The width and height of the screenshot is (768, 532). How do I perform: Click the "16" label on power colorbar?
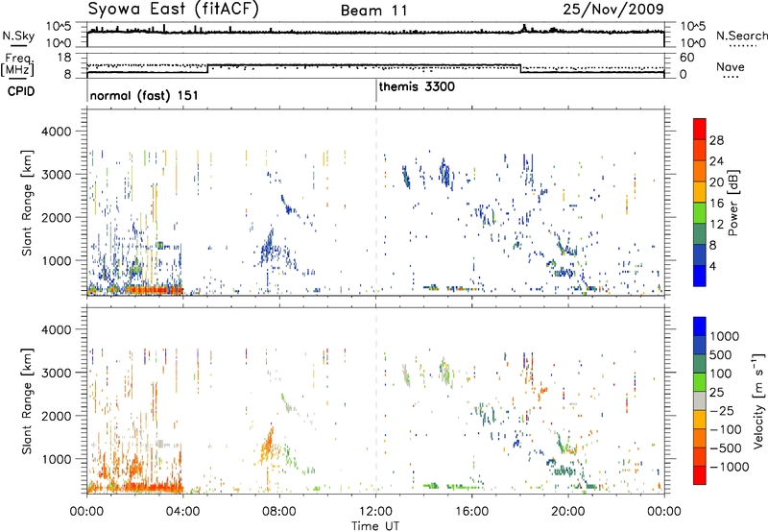[716, 204]
